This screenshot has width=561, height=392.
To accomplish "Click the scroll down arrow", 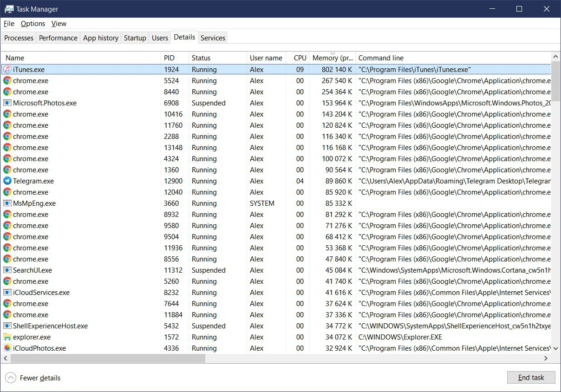I will [x=556, y=350].
